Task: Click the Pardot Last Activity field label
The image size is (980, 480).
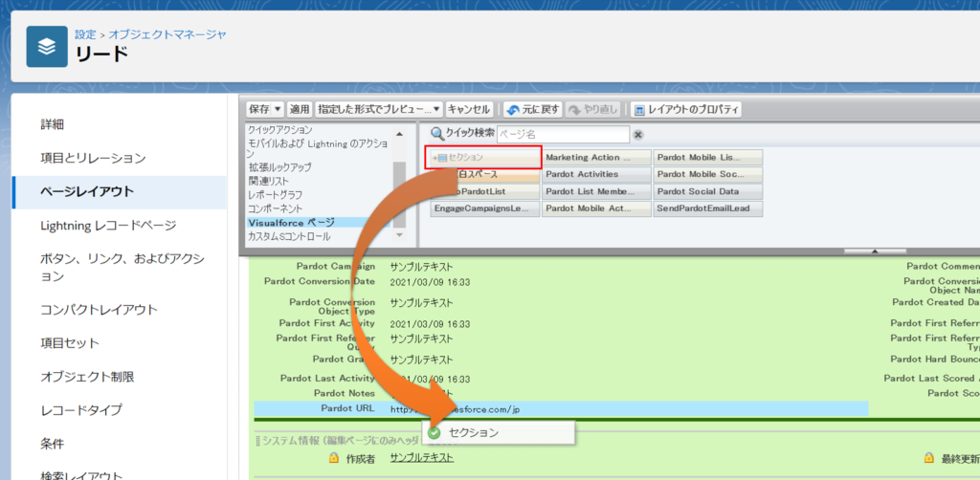Action: point(327,379)
